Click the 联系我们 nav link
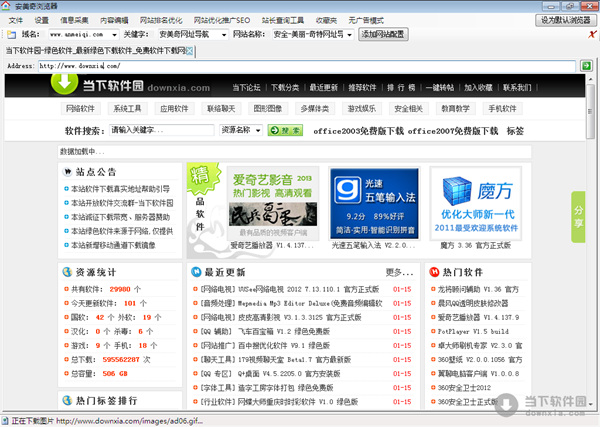 point(517,88)
